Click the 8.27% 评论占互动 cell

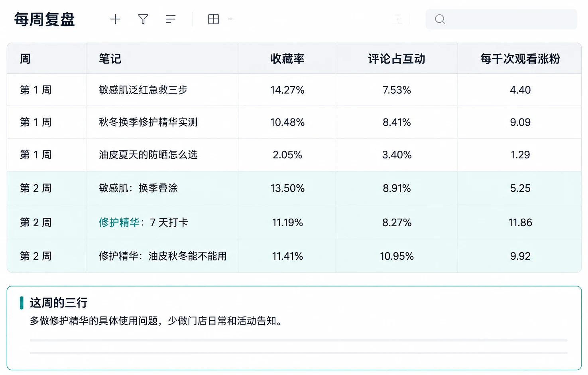(x=397, y=222)
